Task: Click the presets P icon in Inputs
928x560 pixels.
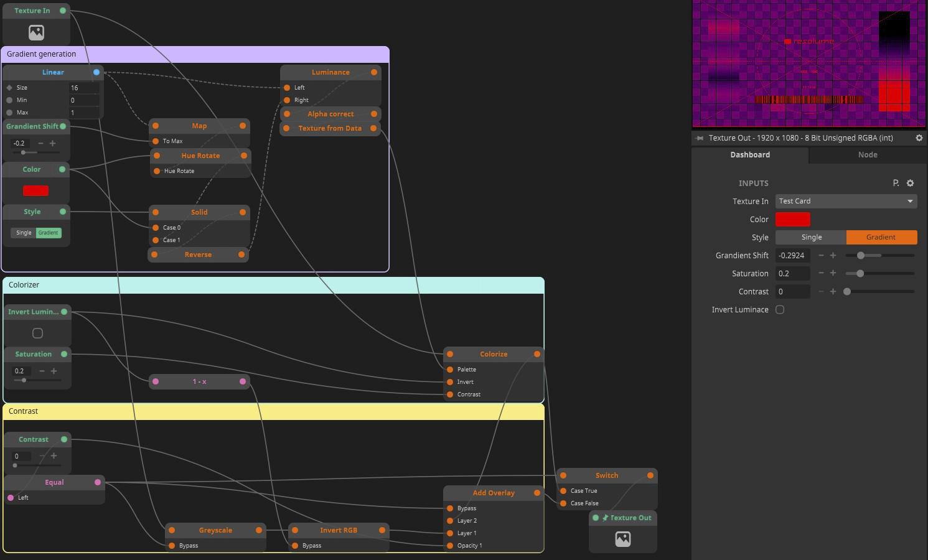Action: coord(896,183)
